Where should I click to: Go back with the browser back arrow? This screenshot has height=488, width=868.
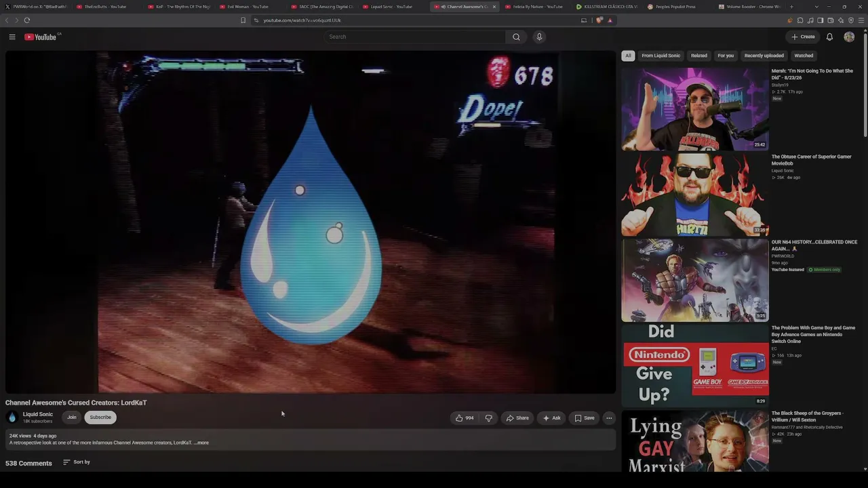(7, 20)
